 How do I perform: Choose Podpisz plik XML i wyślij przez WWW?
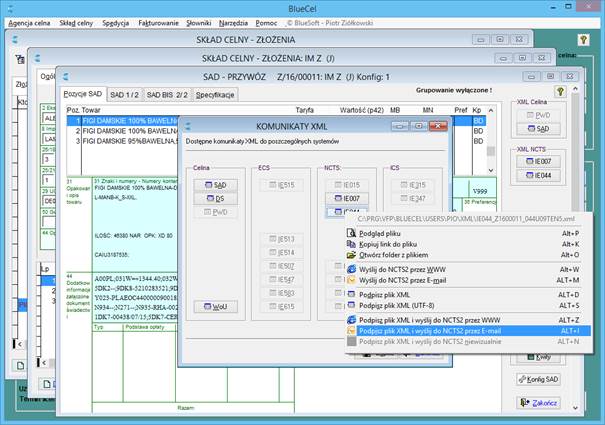coord(468,320)
